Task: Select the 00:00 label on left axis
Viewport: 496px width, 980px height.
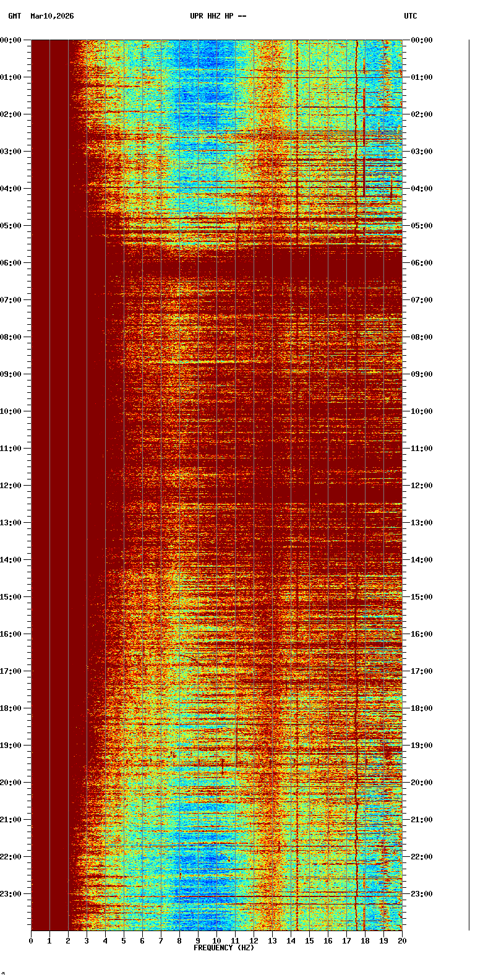Action: coord(11,40)
